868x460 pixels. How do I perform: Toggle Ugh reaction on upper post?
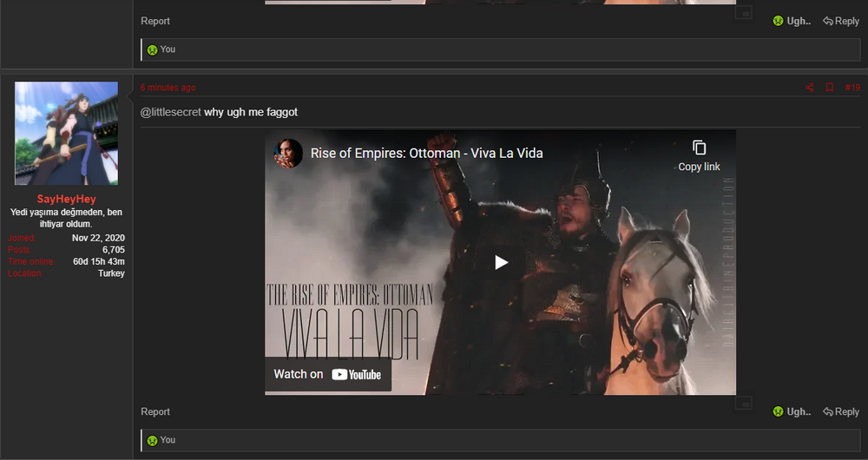792,21
